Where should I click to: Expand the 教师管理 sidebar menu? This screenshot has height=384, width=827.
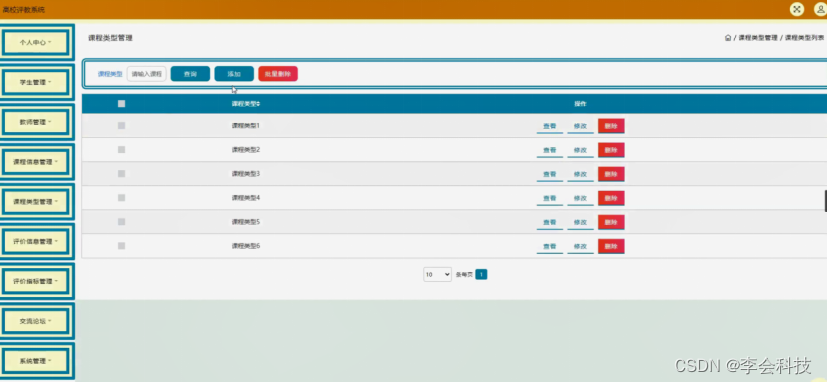coord(36,122)
